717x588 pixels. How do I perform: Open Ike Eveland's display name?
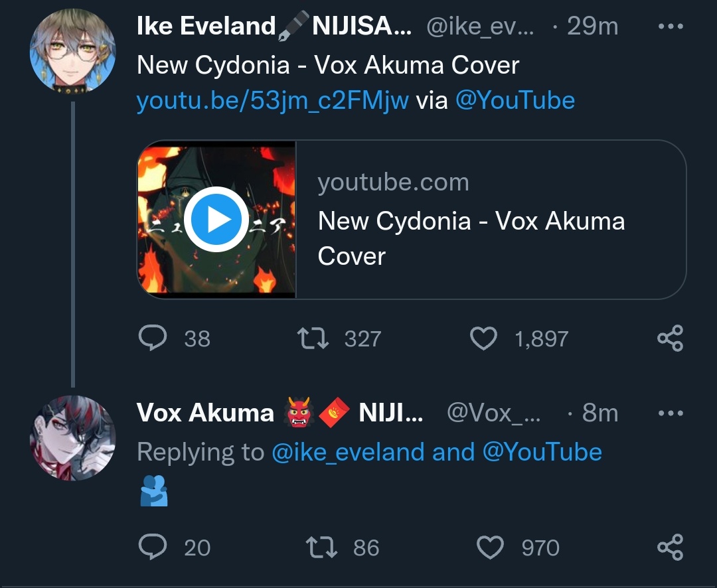click(x=206, y=27)
